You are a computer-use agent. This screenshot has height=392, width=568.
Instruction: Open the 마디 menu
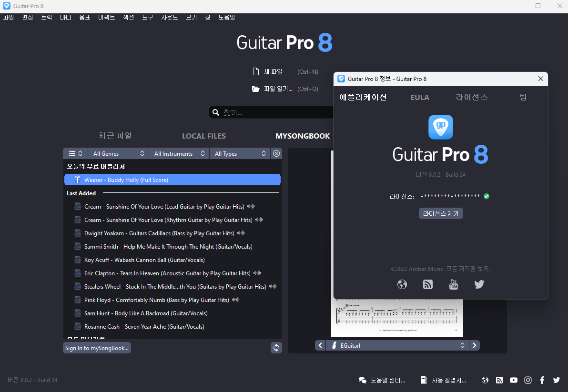[x=66, y=17]
